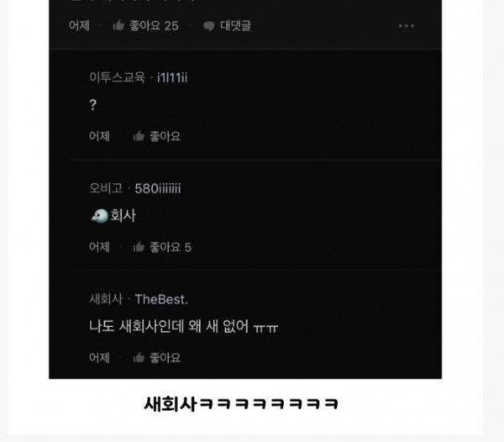The image size is (504, 442).
Task: Click the speech bubble 대댓글 icon
Action: coord(209,26)
